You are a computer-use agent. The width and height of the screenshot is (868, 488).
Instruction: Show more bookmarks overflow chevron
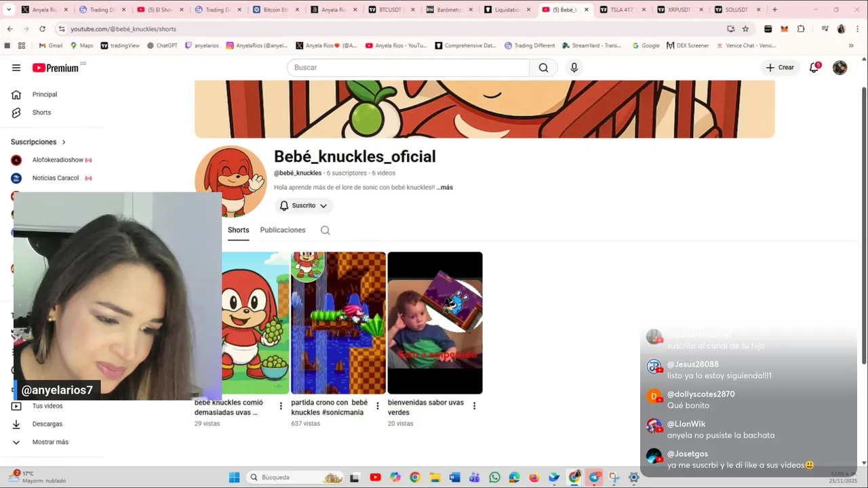click(851, 45)
